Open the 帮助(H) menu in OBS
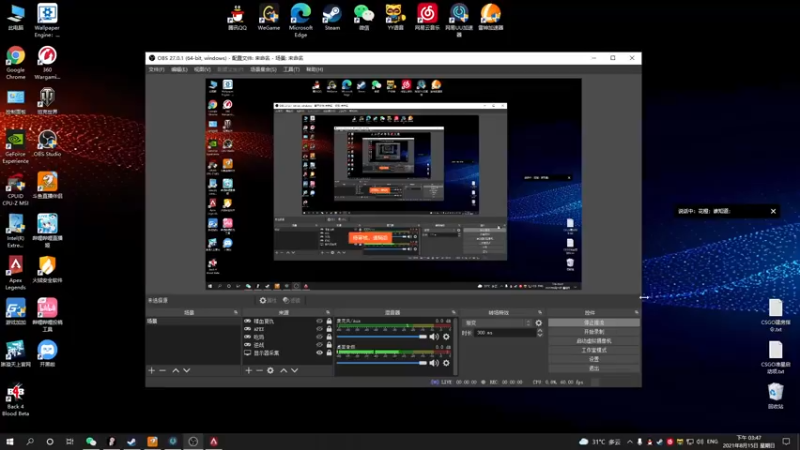 coord(314,69)
